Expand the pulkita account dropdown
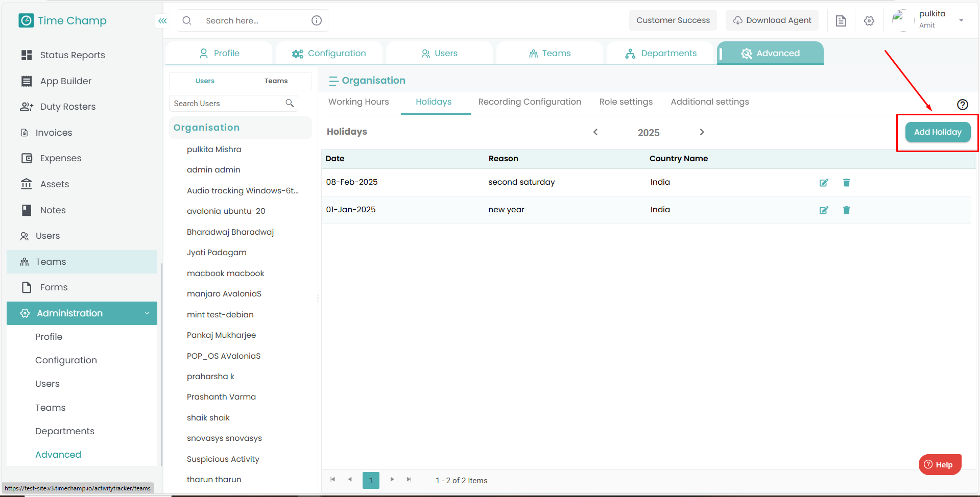This screenshot has width=980, height=497. point(961,20)
